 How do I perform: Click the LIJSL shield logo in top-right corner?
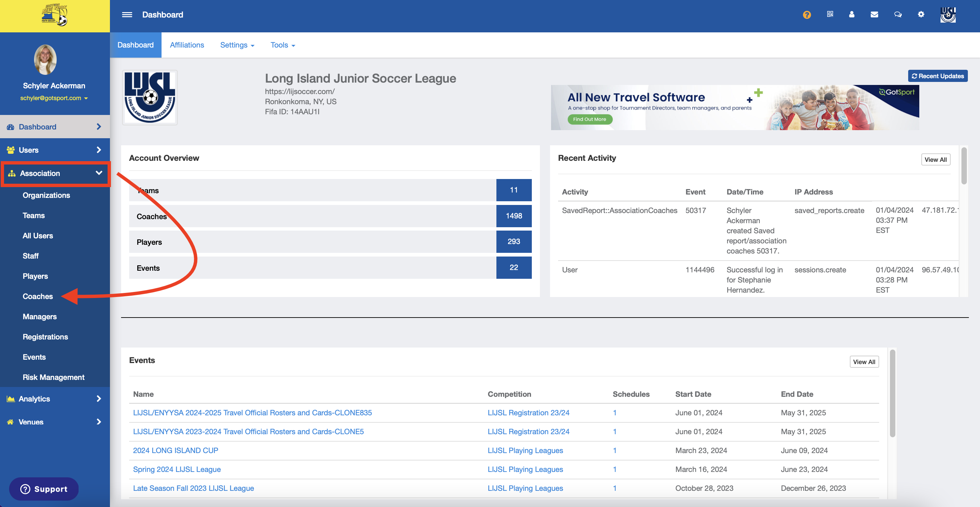tap(948, 15)
